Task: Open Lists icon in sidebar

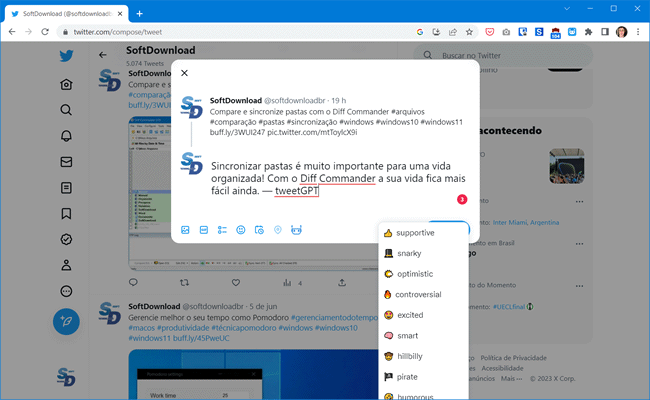Action: pos(66,188)
